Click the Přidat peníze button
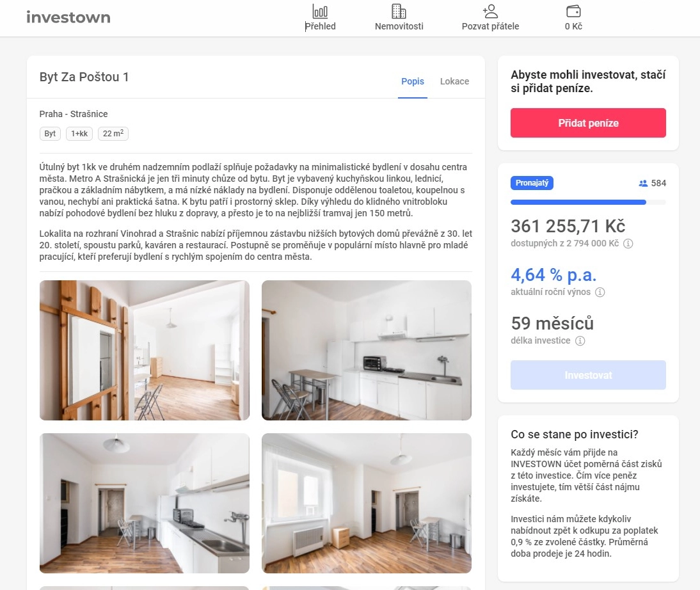The width and height of the screenshot is (700, 590). point(588,123)
